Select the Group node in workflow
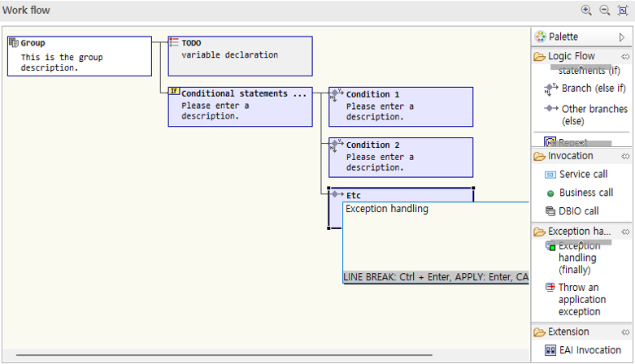Screen dimensions: 635x364 (x=79, y=56)
